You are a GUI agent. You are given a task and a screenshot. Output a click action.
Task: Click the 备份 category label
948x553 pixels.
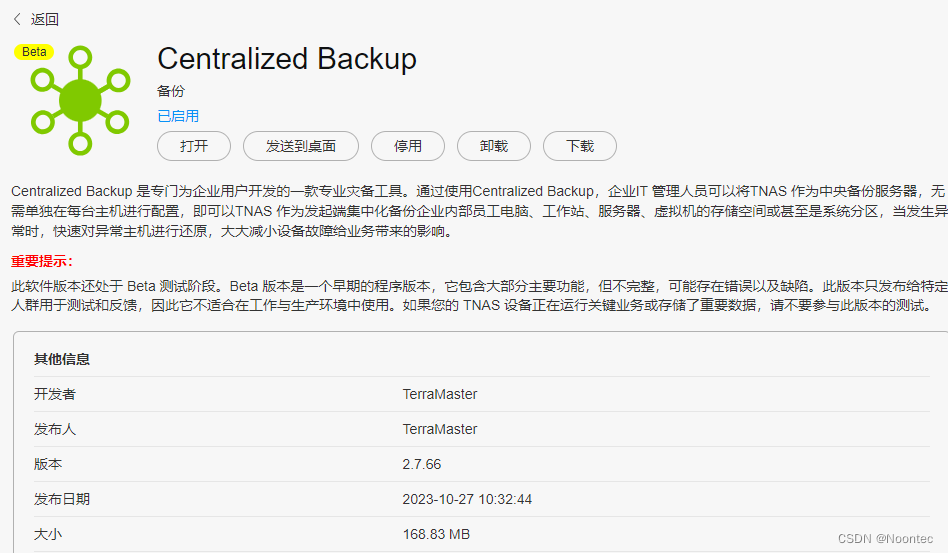(x=171, y=91)
